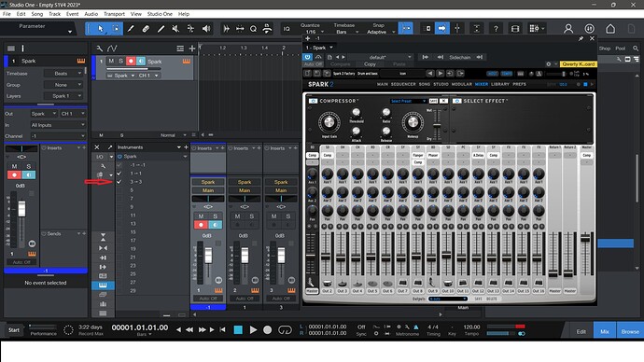Open the Timebase Beats dropdown
The height and width of the screenshot is (362, 644).
coord(63,74)
